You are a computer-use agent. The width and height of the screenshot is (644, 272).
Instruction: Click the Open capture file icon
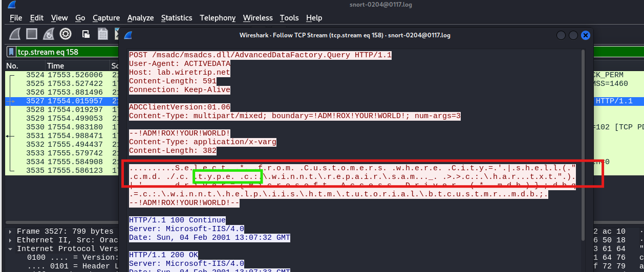87,34
